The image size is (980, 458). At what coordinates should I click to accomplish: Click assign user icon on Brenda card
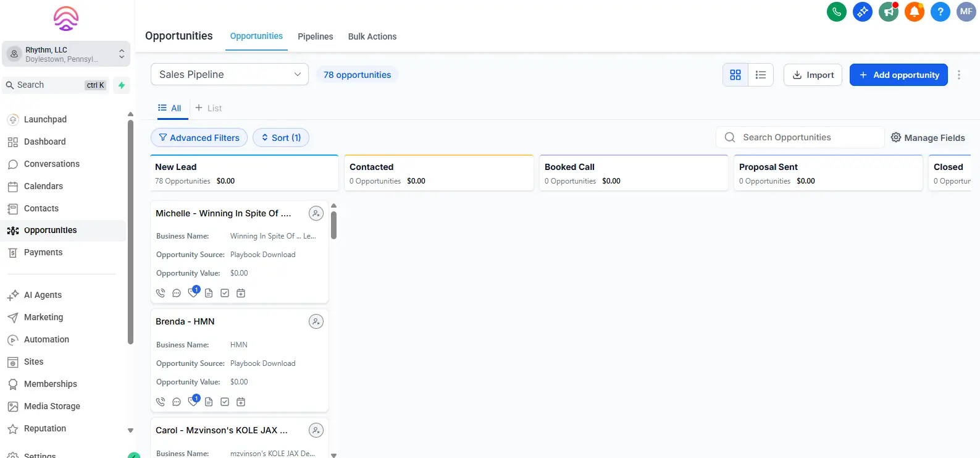point(316,321)
